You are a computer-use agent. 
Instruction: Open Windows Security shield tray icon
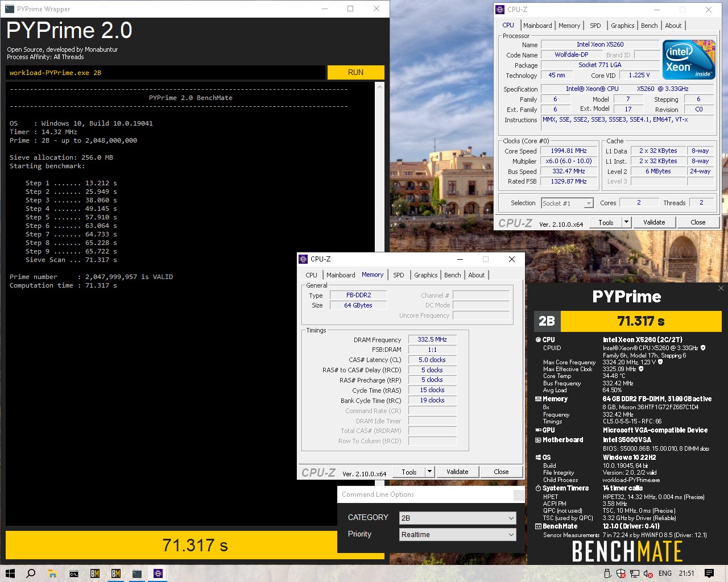[621, 573]
